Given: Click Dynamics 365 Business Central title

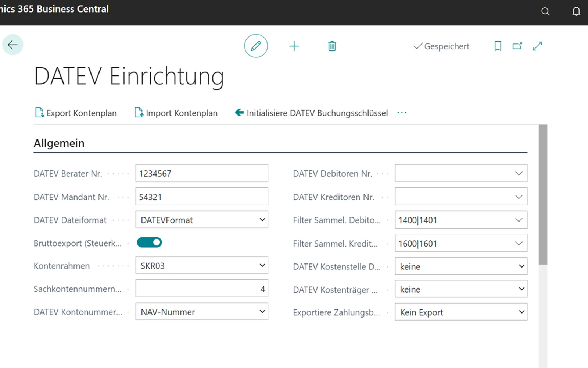Looking at the screenshot, I should 54,9.
